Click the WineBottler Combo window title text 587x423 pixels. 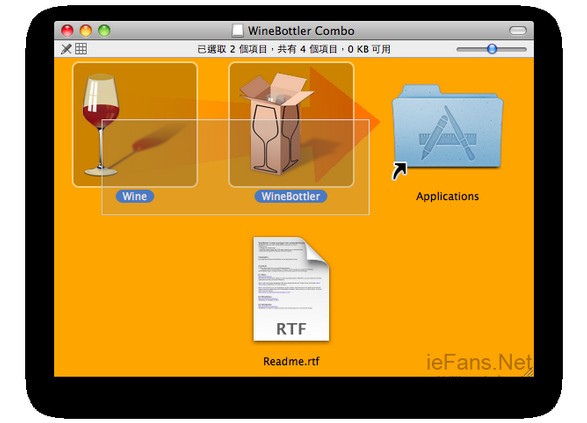pyautogui.click(x=301, y=31)
